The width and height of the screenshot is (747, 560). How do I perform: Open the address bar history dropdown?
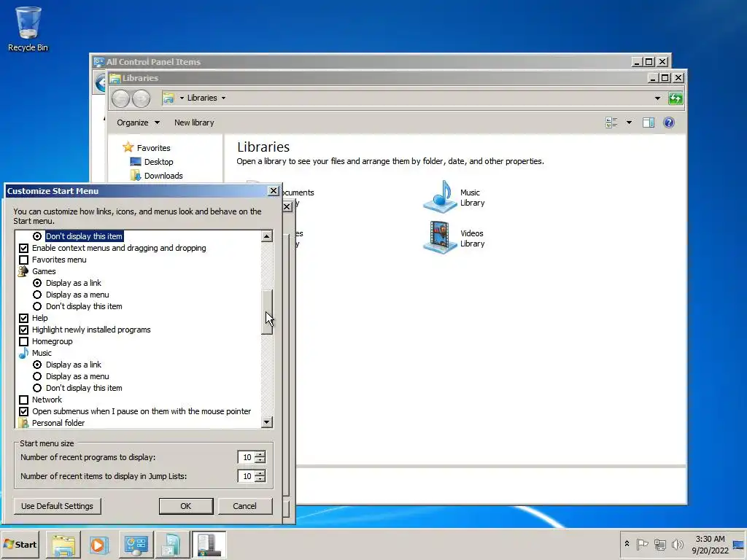click(657, 98)
